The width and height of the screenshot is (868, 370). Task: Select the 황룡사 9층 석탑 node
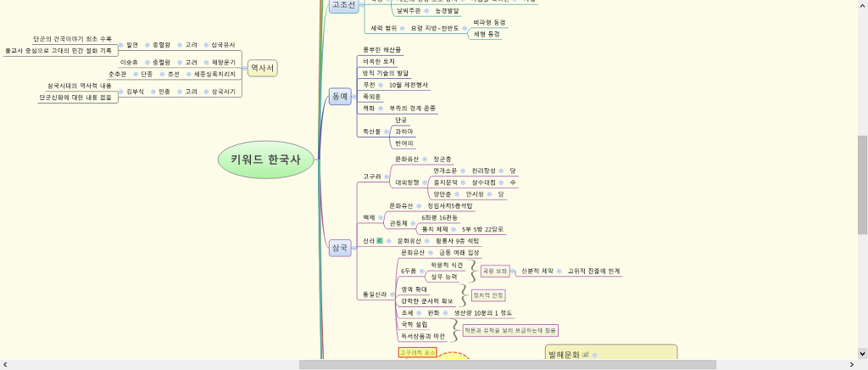[x=457, y=242]
